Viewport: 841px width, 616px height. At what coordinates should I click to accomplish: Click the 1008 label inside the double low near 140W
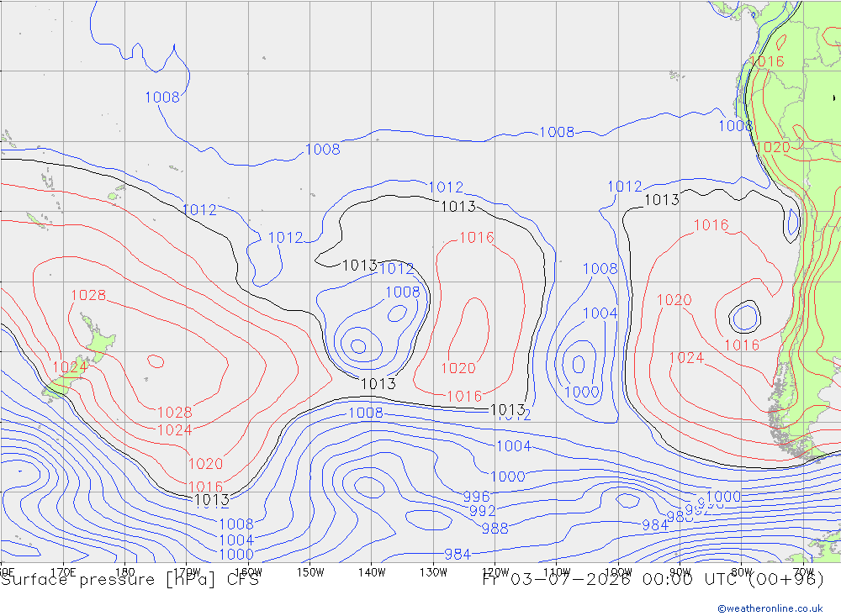[x=403, y=292]
